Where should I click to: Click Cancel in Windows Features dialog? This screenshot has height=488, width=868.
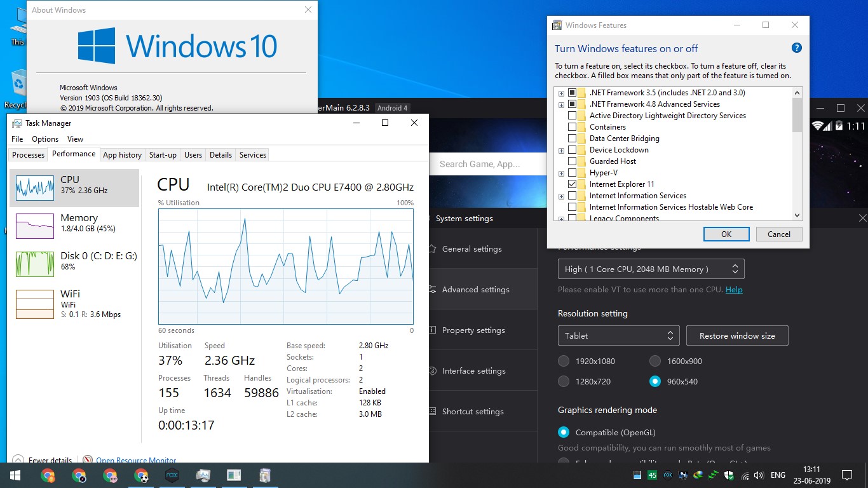tap(779, 234)
